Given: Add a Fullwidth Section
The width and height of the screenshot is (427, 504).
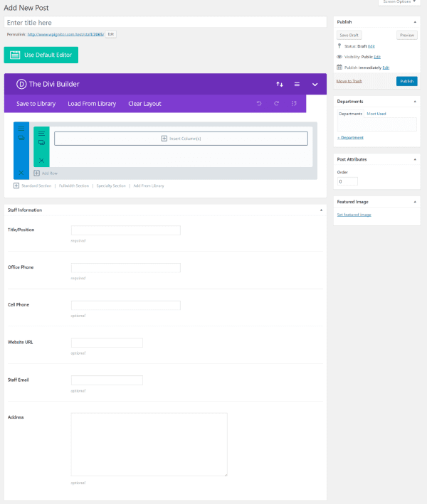Looking at the screenshot, I should click(74, 186).
